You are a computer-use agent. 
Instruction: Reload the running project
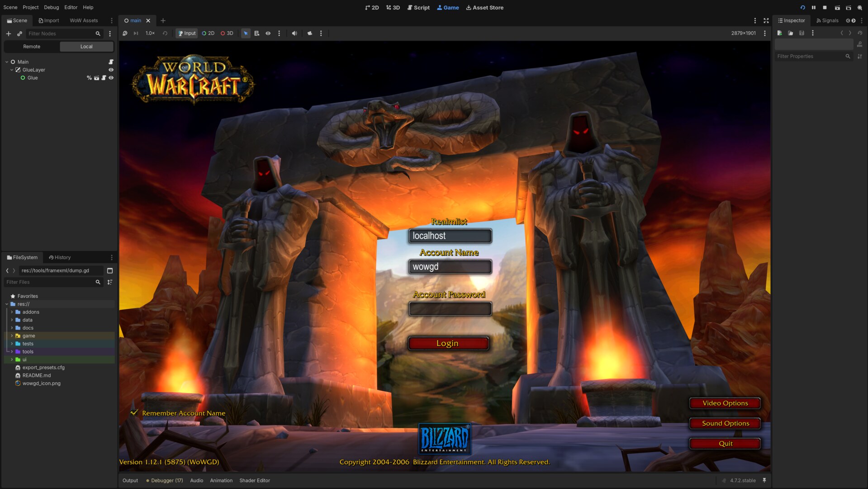(x=802, y=8)
